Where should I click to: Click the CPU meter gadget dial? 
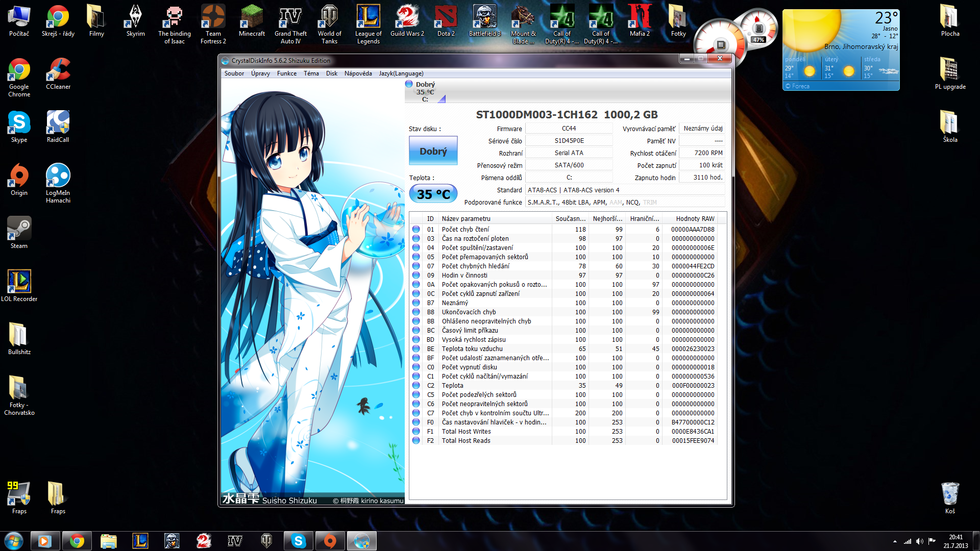tap(720, 44)
